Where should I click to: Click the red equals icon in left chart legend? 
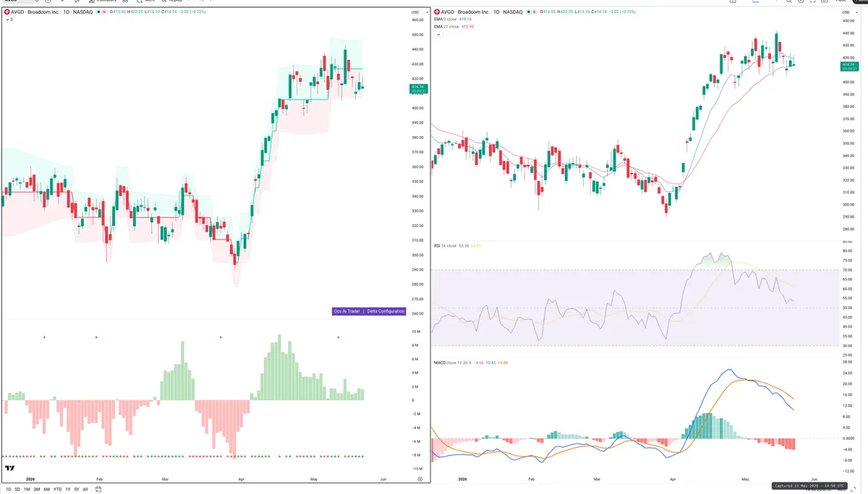click(106, 12)
